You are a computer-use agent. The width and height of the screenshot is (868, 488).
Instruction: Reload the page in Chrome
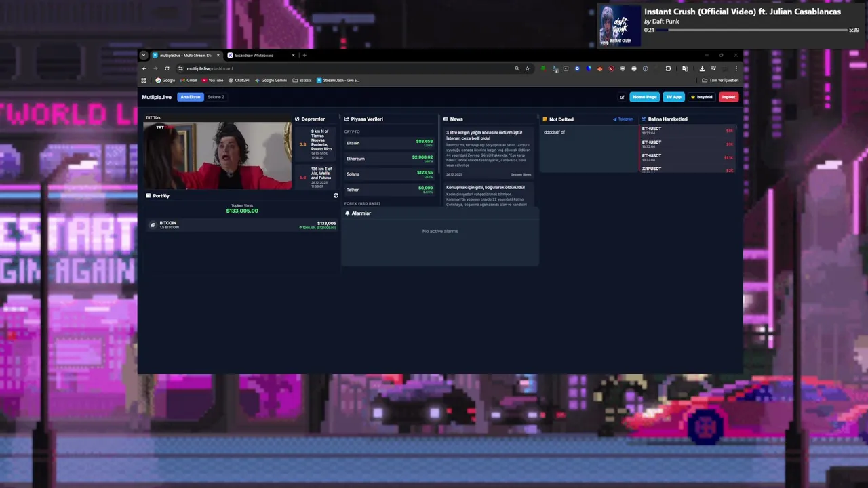(x=167, y=68)
